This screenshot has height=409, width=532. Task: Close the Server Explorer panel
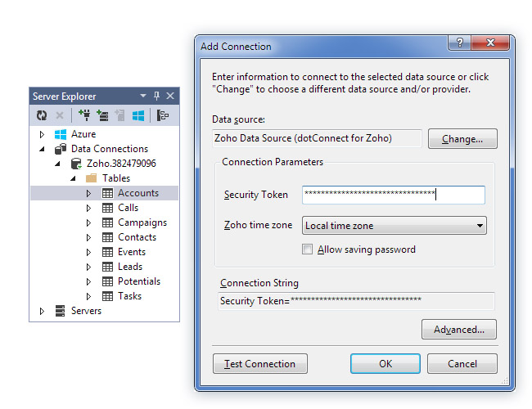tap(170, 96)
